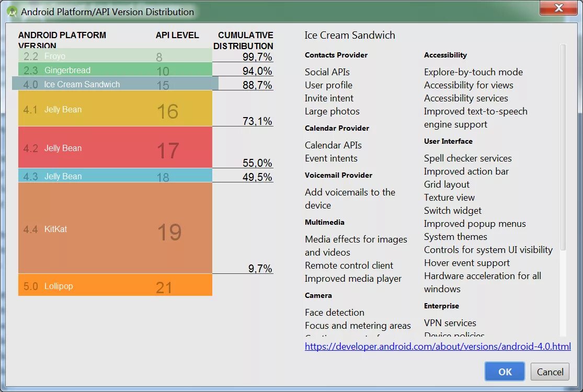
Task: Select the 4.1 Jelly Bean row
Action: tap(115, 109)
